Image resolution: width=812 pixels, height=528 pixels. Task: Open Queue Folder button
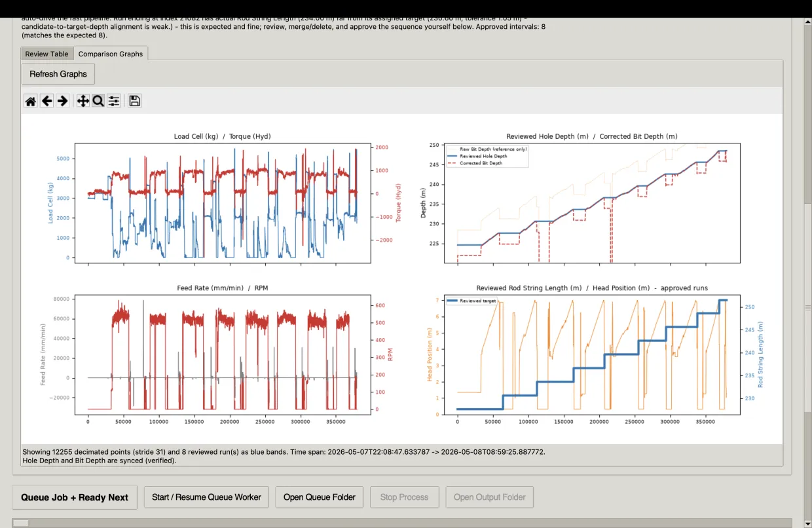(x=320, y=497)
